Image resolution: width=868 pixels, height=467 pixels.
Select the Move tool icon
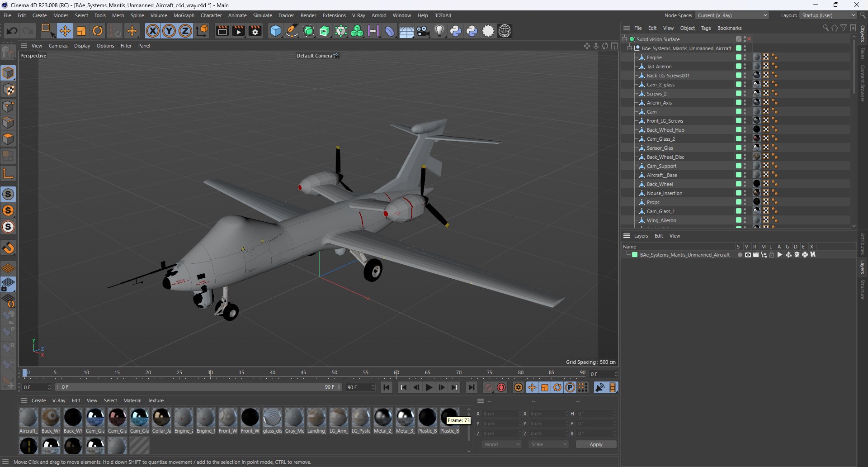(x=65, y=31)
